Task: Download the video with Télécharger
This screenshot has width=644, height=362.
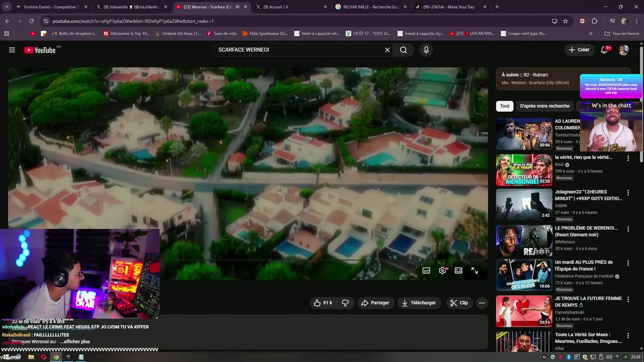Action: coord(419,303)
